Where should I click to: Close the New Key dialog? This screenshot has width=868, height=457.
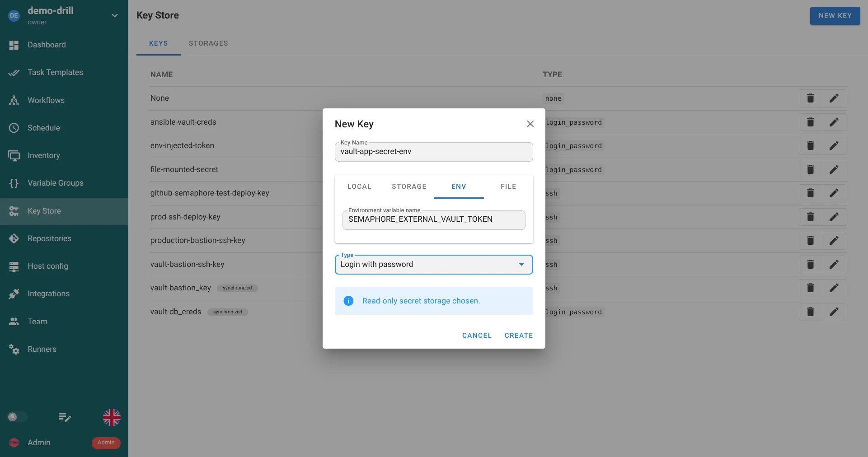point(530,124)
